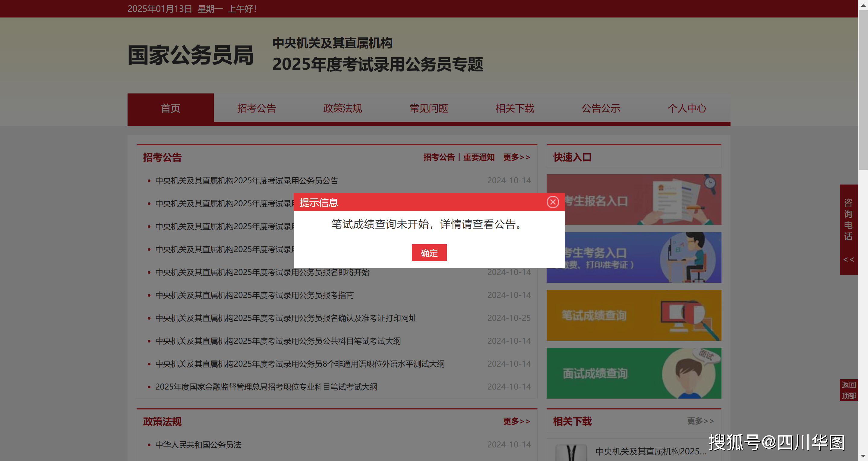Open the 公共科目笔试考试大纲 announcement
The width and height of the screenshot is (868, 461).
click(278, 341)
